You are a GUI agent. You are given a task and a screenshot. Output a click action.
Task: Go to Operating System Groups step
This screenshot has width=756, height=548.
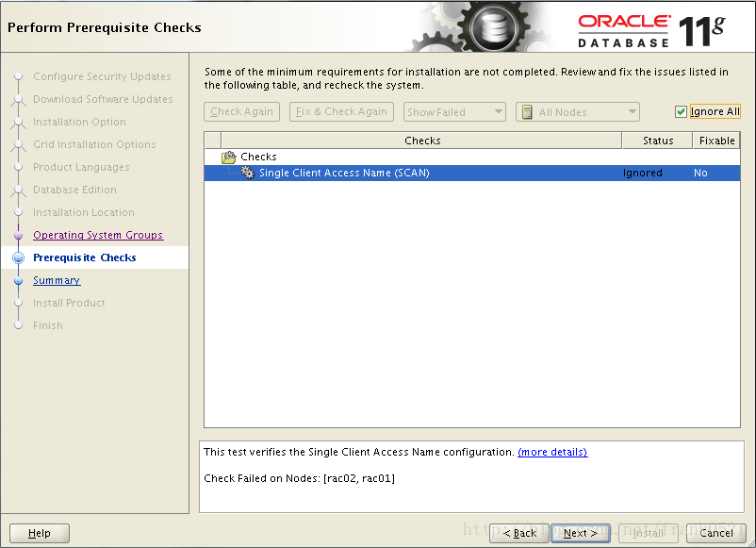98,235
